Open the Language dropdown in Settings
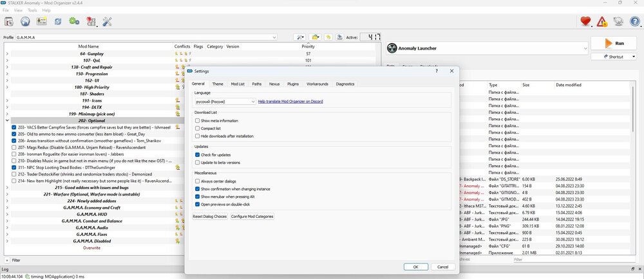This screenshot has height=279, width=644. [225, 102]
